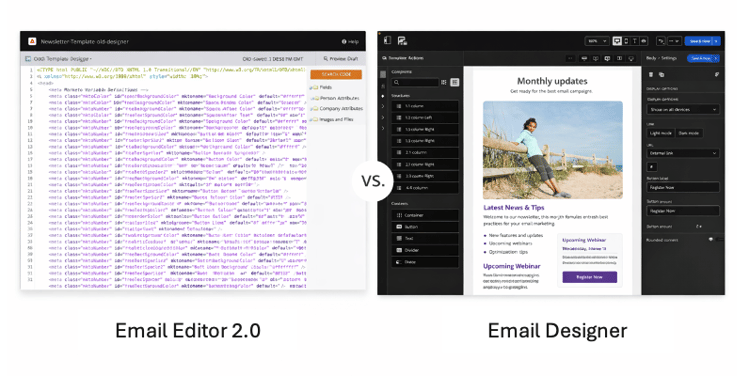Click the purple Register Now button in email
Image resolution: width=750 pixels, height=376 pixels.
click(589, 277)
